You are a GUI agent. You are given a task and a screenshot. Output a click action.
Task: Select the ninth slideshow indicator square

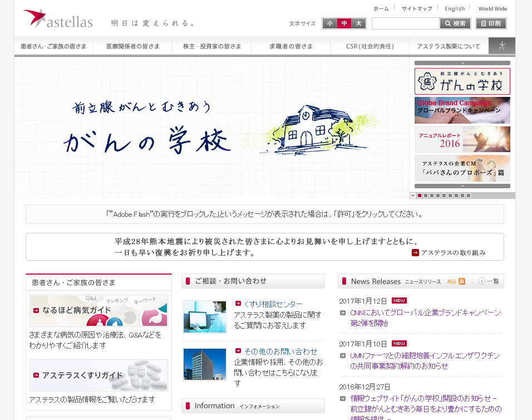point(468,196)
